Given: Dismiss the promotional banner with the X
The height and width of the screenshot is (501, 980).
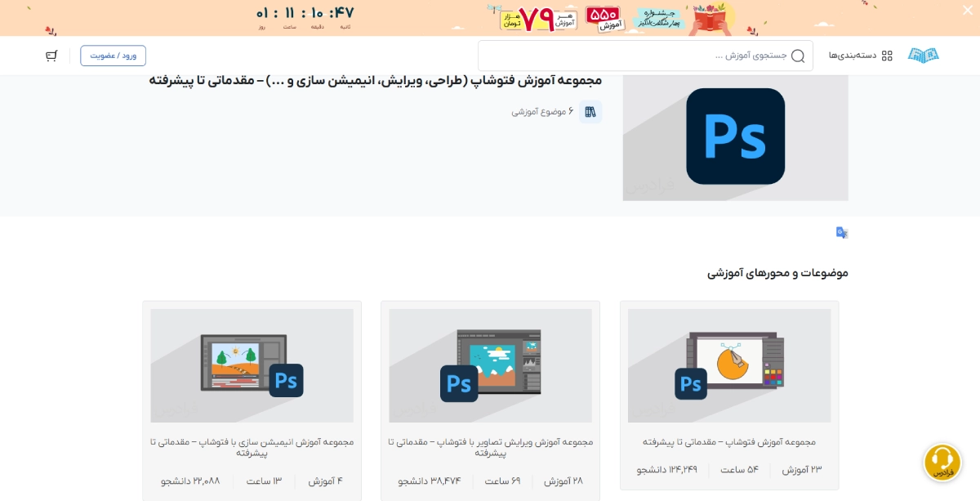Looking at the screenshot, I should click(967, 10).
